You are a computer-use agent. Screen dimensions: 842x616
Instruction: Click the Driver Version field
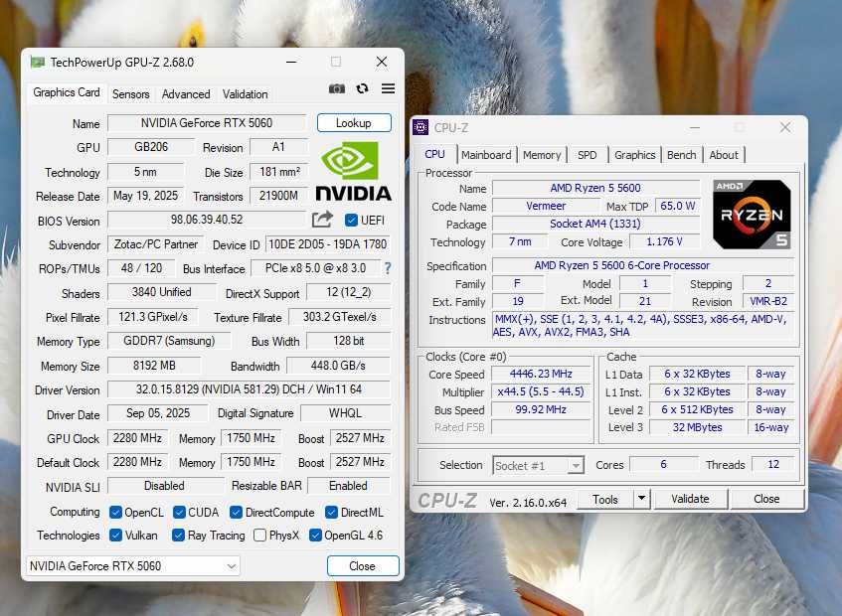(x=249, y=389)
